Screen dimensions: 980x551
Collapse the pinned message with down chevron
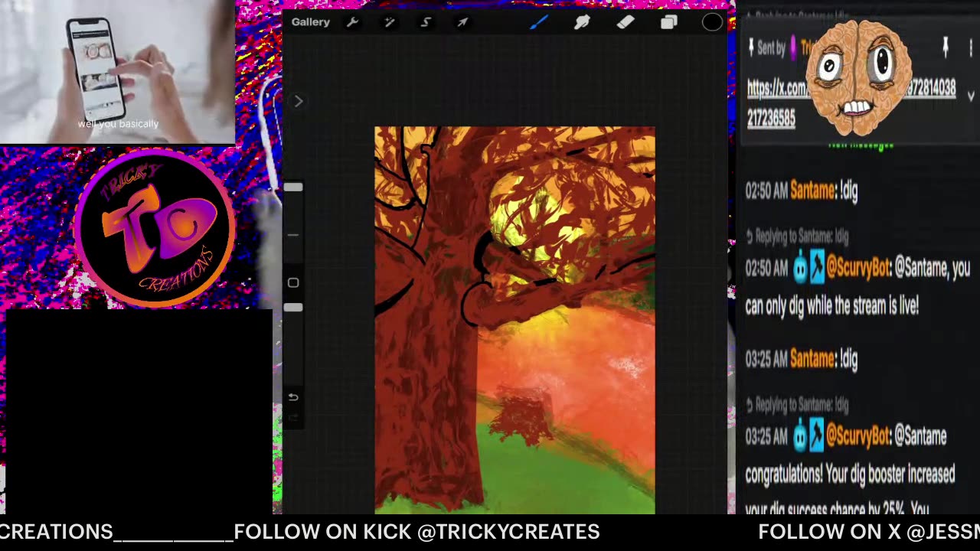(971, 96)
